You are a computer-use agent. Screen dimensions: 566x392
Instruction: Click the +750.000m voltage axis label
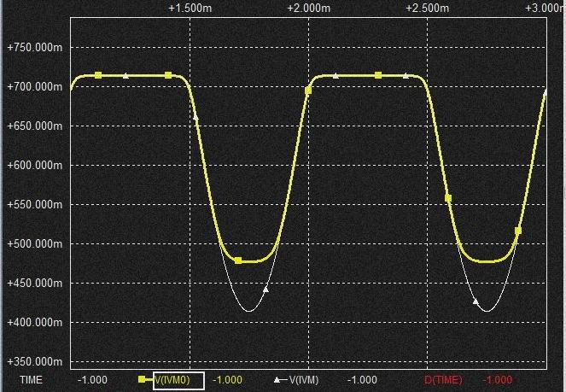point(34,48)
